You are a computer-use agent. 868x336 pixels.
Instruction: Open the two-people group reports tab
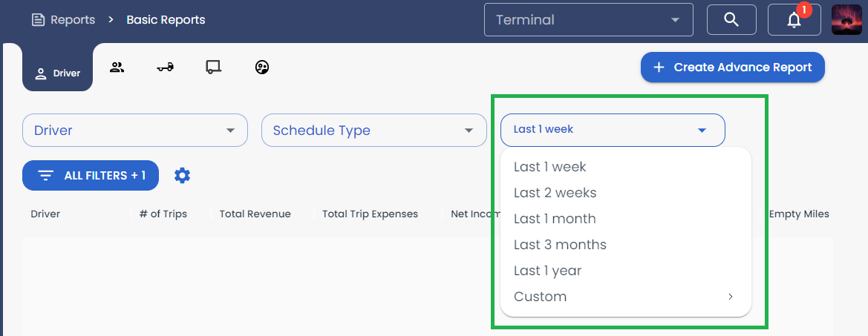tap(117, 67)
